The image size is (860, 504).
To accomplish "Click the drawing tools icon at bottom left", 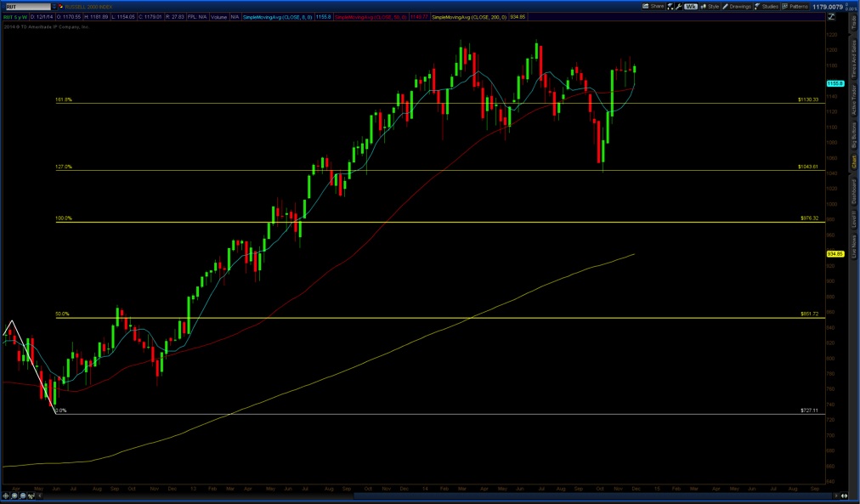I will [31, 496].
